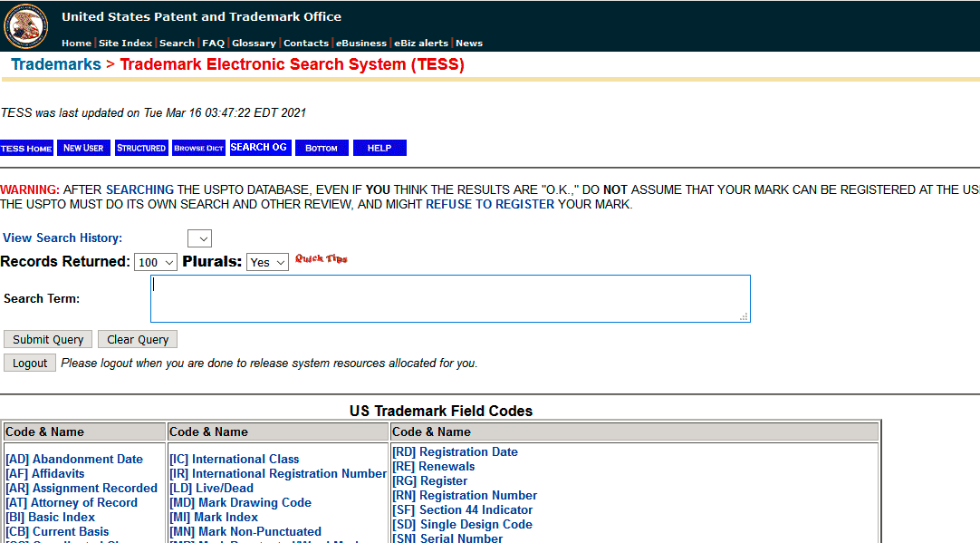Viewport: 980px width, 543px height.
Task: Click the USPTO seal logo
Action: click(x=25, y=26)
